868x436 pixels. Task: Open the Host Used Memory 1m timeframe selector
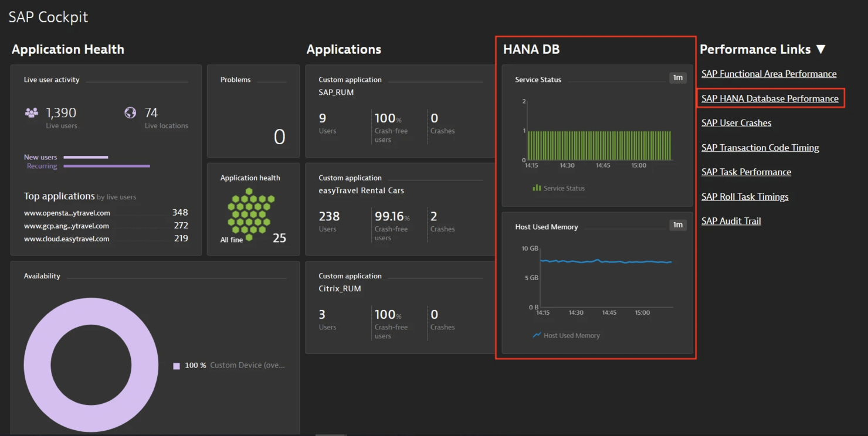(x=678, y=224)
